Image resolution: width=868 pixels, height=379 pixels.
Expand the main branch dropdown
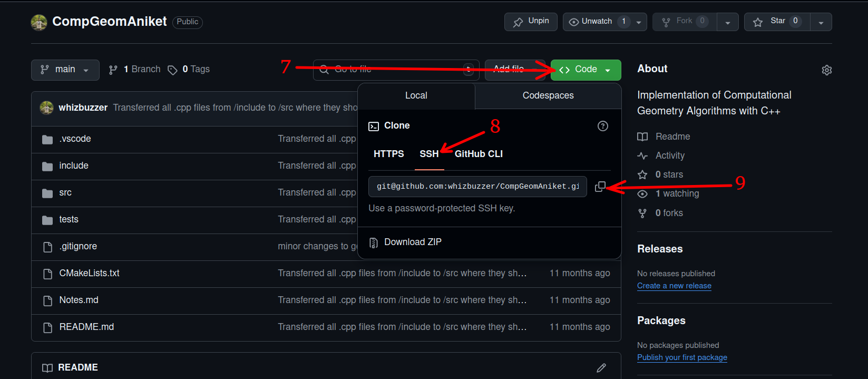point(65,70)
